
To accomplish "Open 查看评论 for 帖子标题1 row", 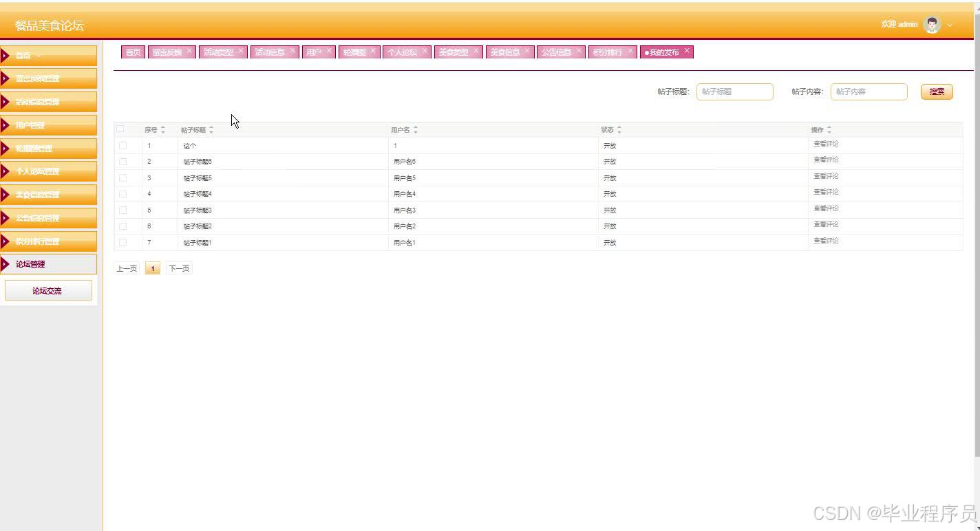I will point(826,241).
